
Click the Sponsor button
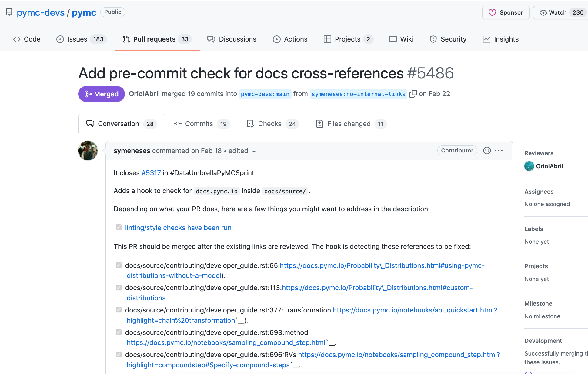click(505, 12)
